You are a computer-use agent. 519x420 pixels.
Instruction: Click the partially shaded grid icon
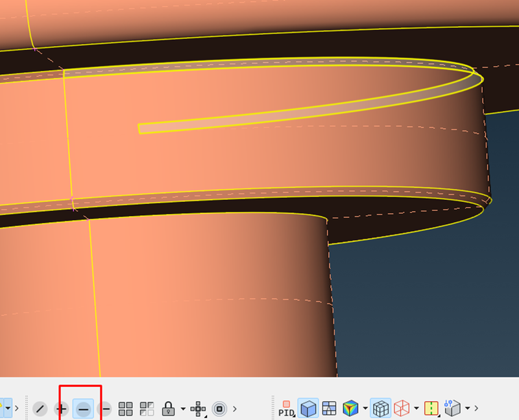(x=147, y=409)
